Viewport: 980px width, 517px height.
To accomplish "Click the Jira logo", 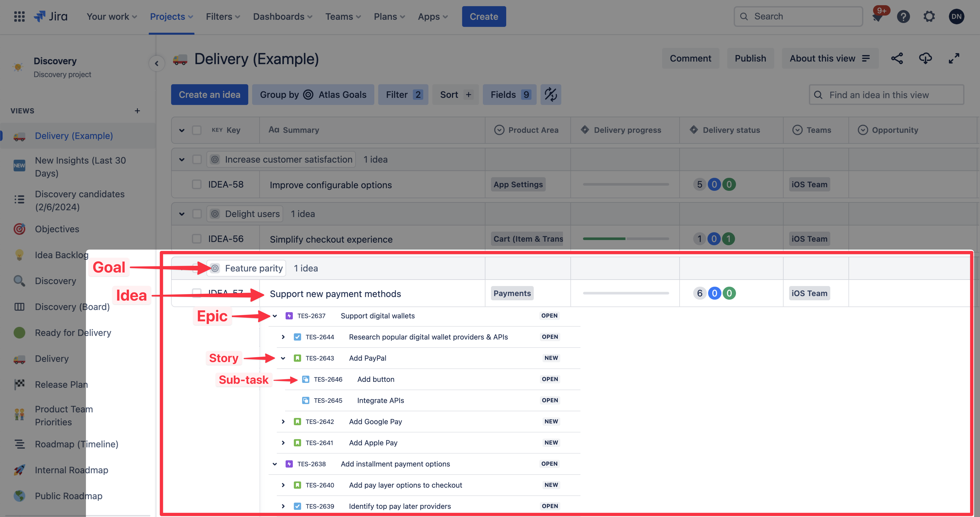I will 51,16.
